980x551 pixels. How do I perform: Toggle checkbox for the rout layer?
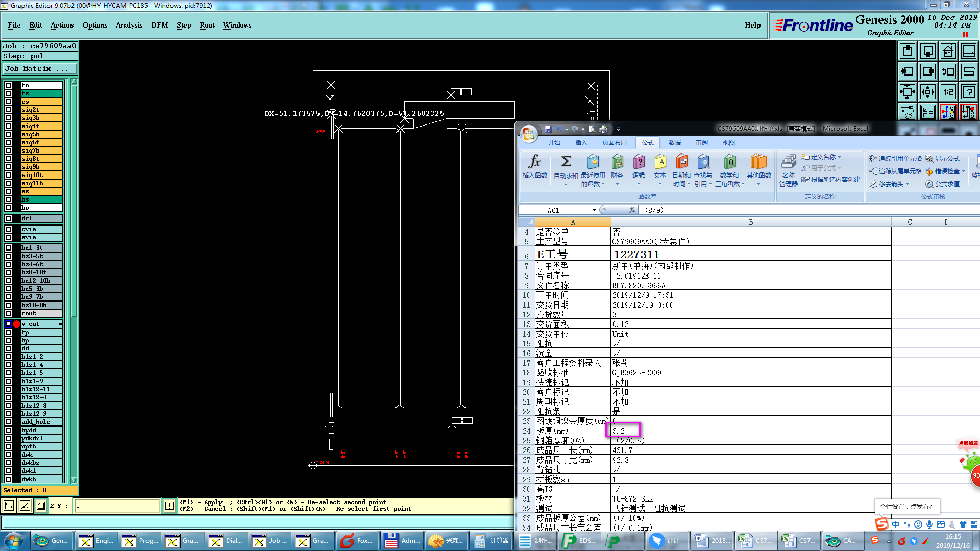pos(8,313)
